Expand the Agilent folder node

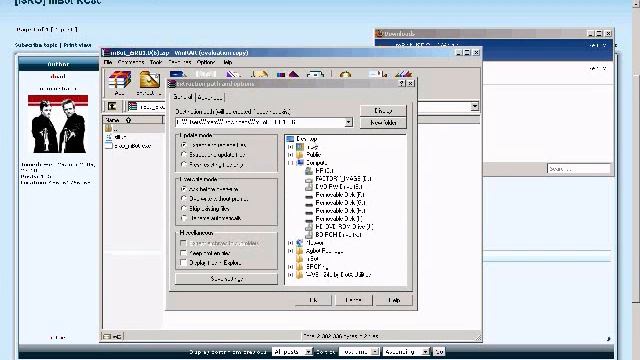click(x=290, y=251)
